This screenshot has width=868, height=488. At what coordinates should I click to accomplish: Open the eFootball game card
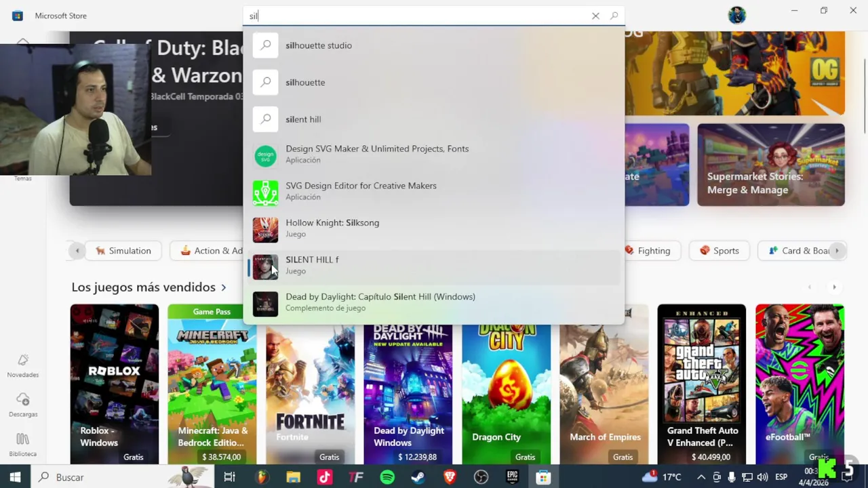tap(800, 384)
